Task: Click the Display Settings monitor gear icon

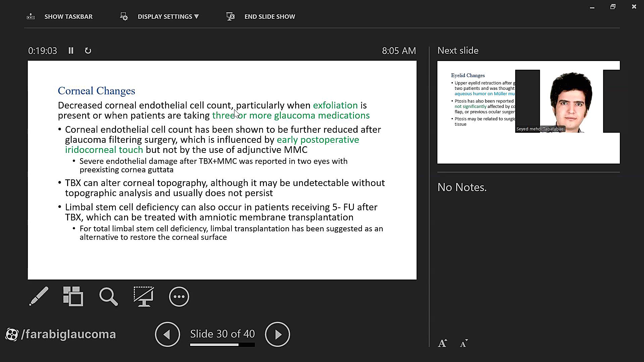Action: pos(124,16)
